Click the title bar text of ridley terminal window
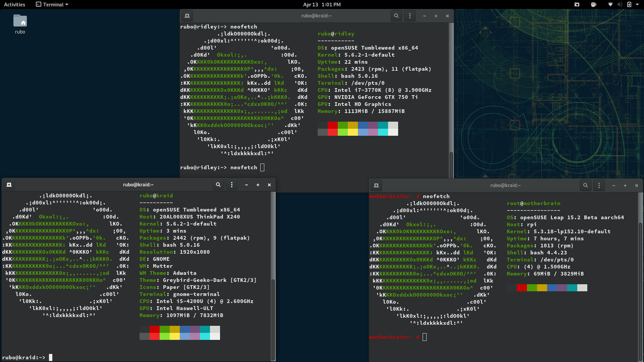 (316, 16)
